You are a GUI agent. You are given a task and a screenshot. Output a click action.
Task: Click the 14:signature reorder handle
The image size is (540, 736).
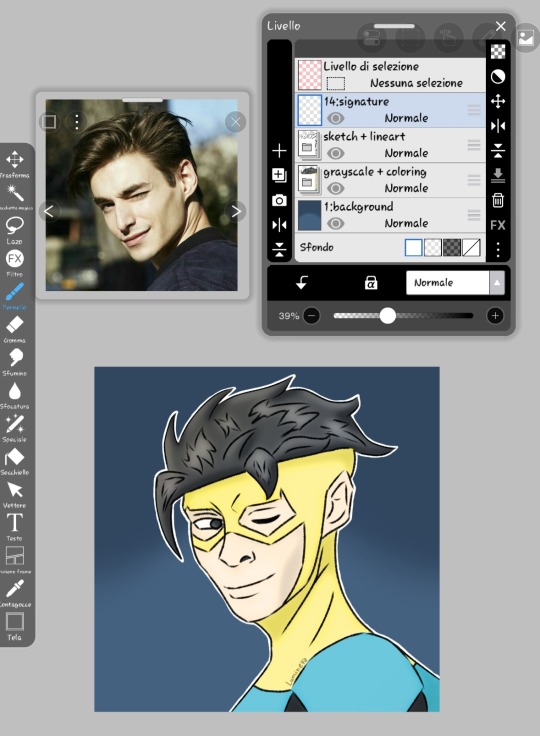click(474, 110)
